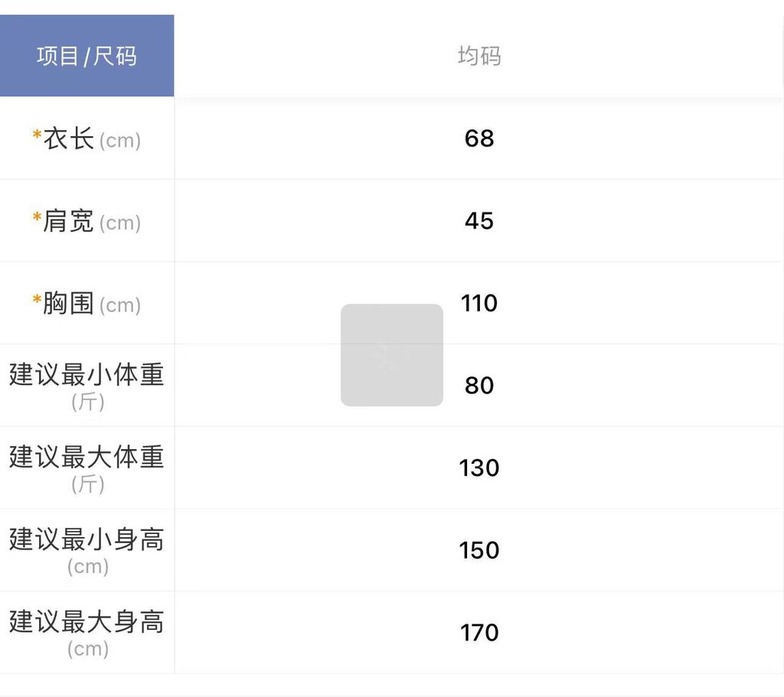Tap the minimum height value 150
This screenshot has width=784, height=697.
coord(479,550)
